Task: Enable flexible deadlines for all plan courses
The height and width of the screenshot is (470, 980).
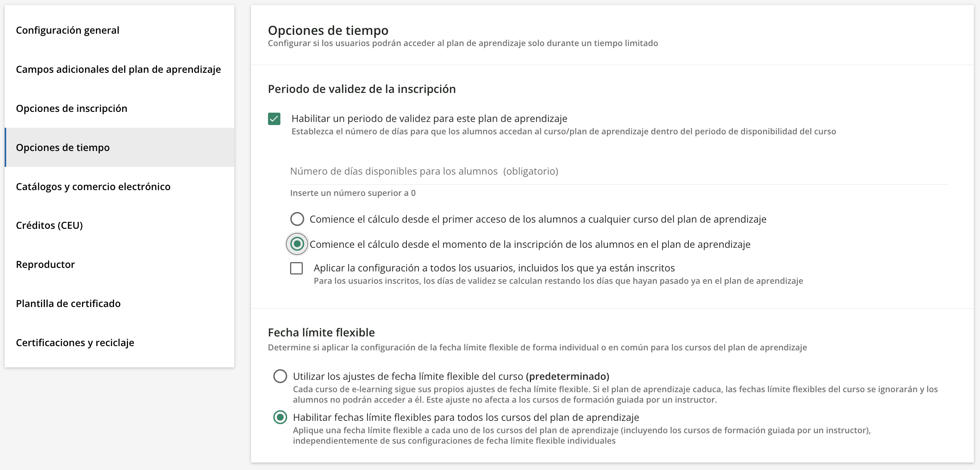Action: point(280,417)
